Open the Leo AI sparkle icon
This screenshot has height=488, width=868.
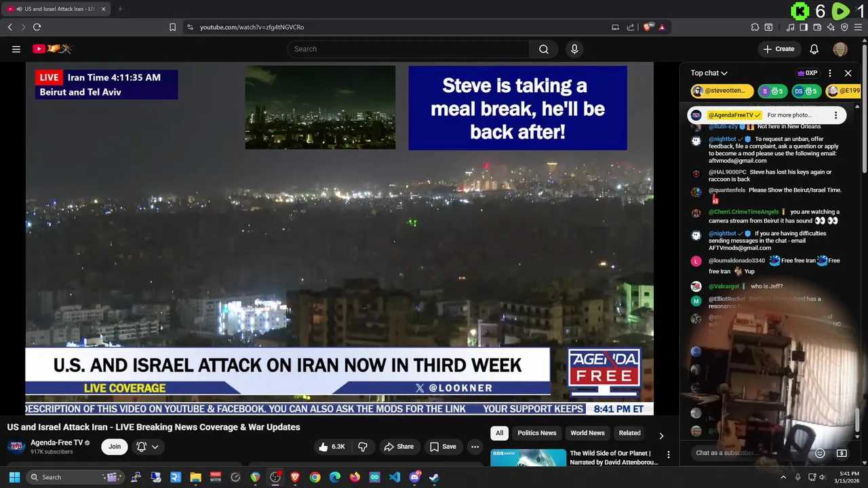[x=831, y=27]
